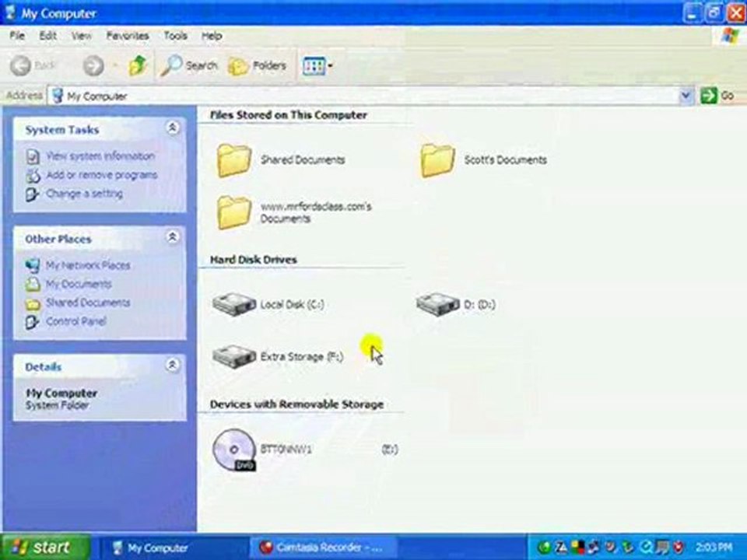Open My Network Places link
Screen dimensions: 747x560
[x=88, y=265]
